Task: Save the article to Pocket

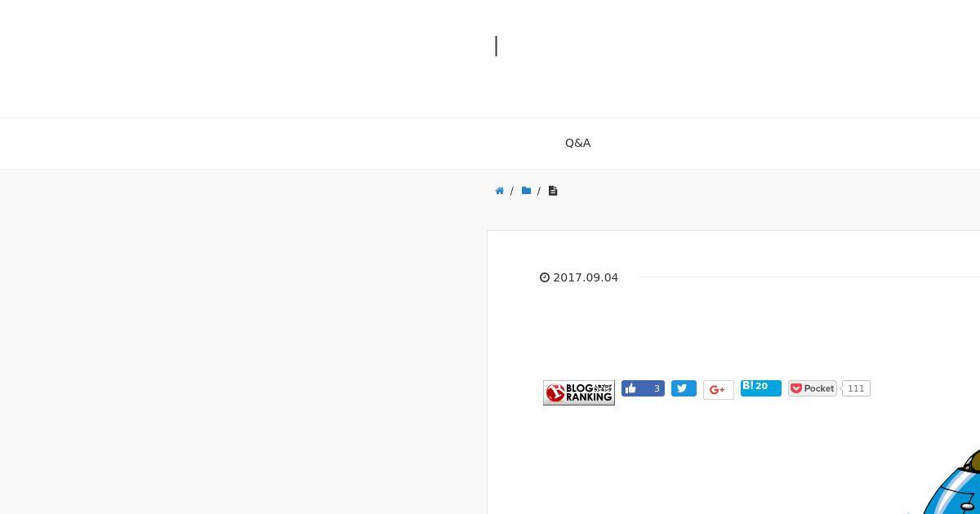Action: click(813, 388)
